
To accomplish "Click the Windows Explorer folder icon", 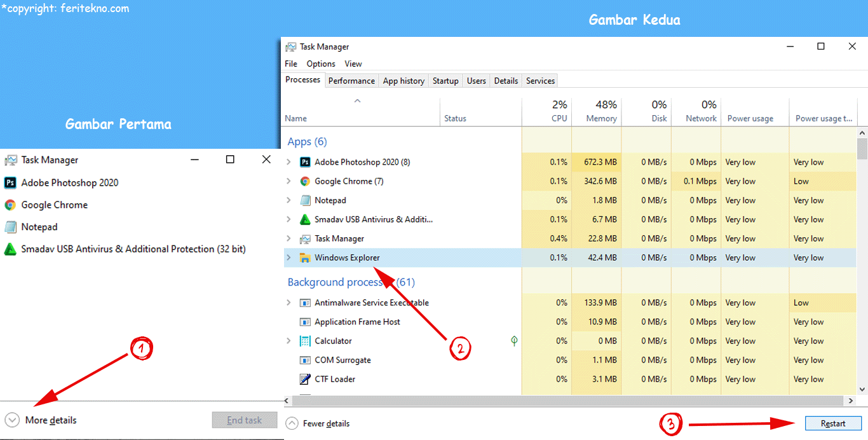I will [x=305, y=258].
